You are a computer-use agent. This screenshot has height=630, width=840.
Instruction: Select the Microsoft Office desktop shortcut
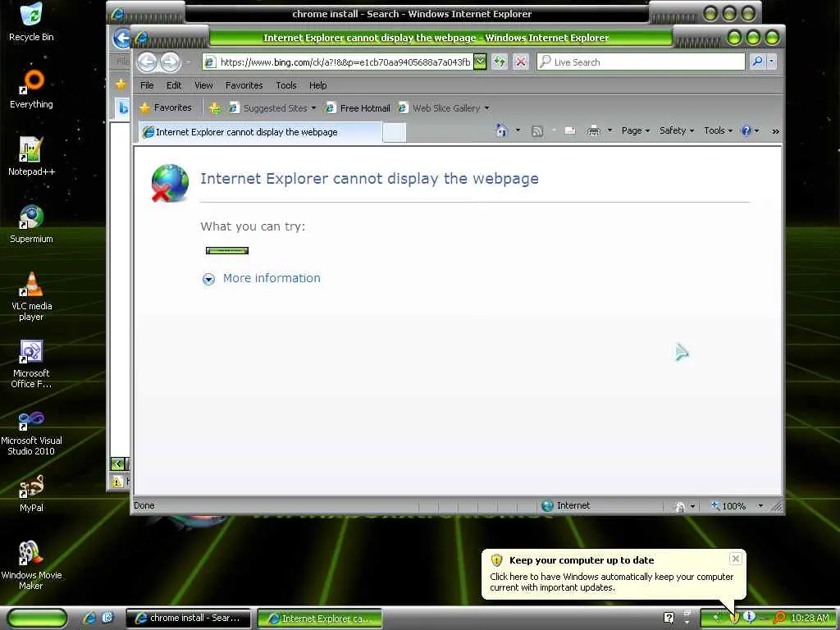(x=31, y=363)
